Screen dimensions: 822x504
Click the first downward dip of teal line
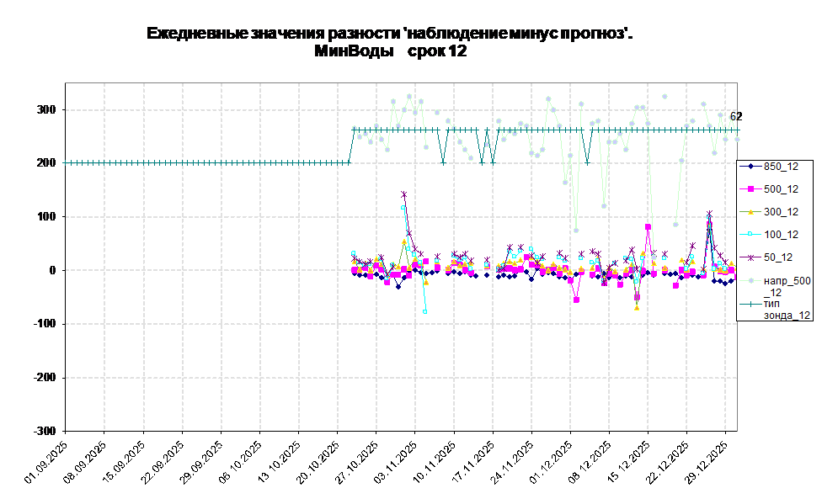[443, 162]
